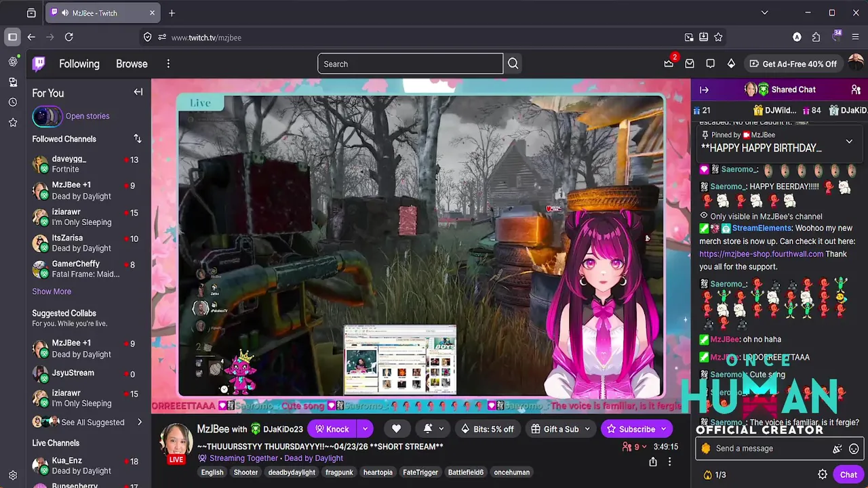Focus the Twitch Search field
The image size is (868, 488).
(410, 64)
